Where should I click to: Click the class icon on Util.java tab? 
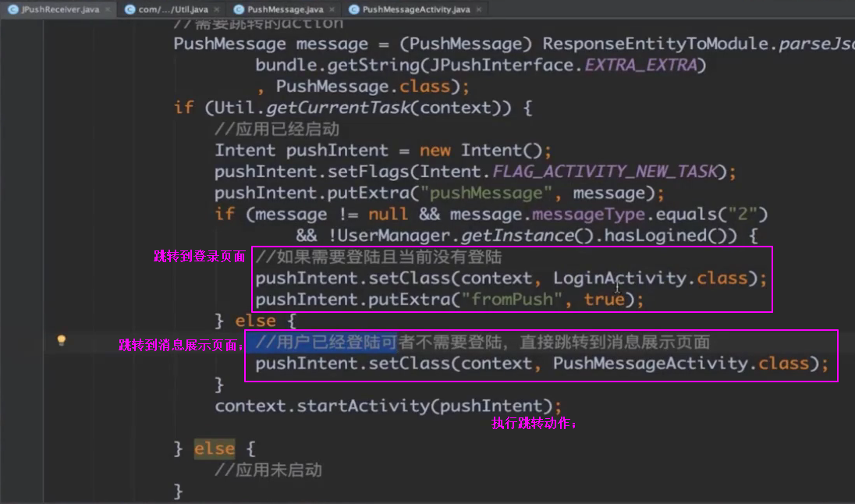(x=129, y=9)
